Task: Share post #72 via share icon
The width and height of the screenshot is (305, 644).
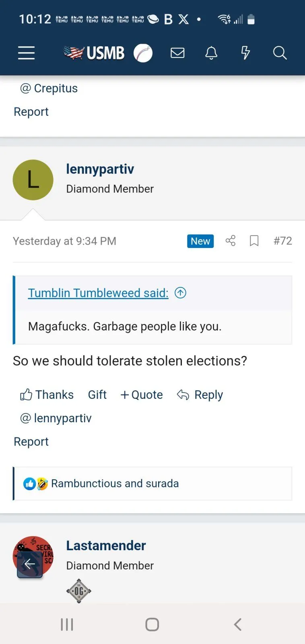Action: click(231, 241)
